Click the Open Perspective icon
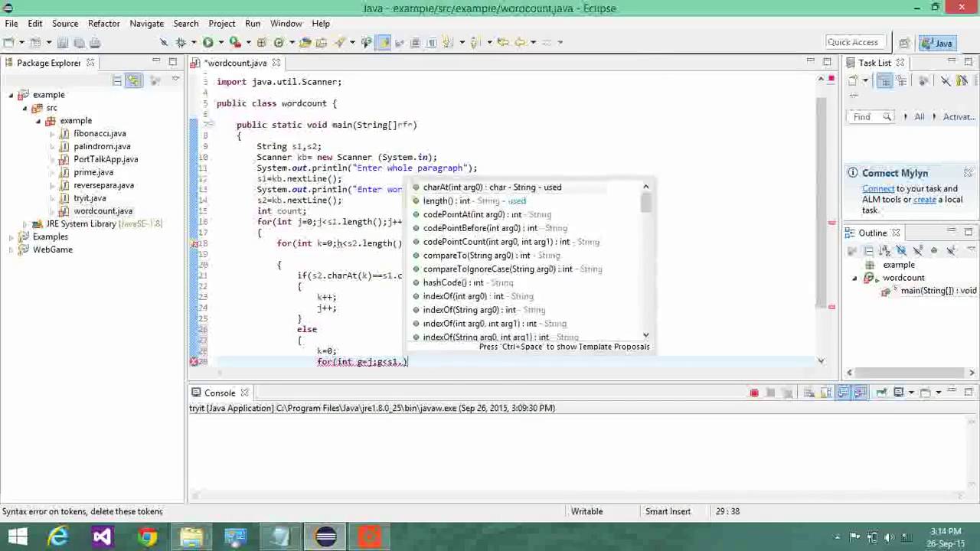The height and width of the screenshot is (551, 980). tap(904, 43)
